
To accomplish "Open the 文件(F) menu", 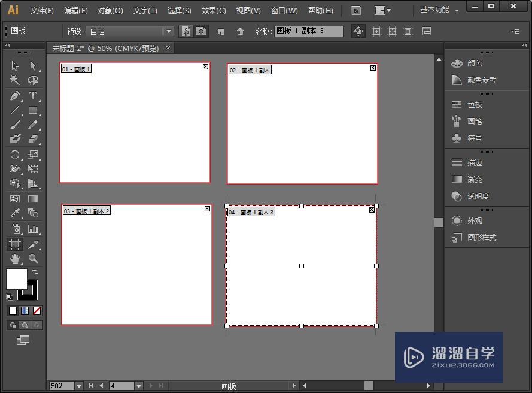I will point(42,11).
